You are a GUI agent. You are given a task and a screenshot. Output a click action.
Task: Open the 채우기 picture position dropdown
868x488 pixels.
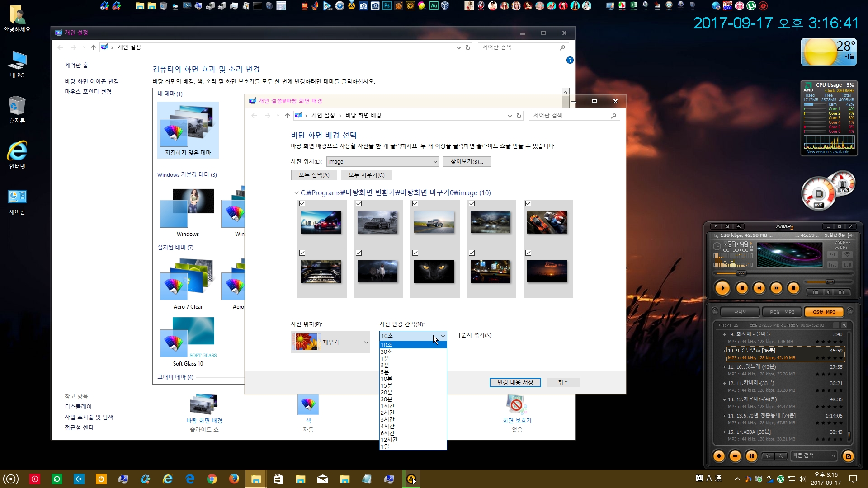(x=330, y=342)
